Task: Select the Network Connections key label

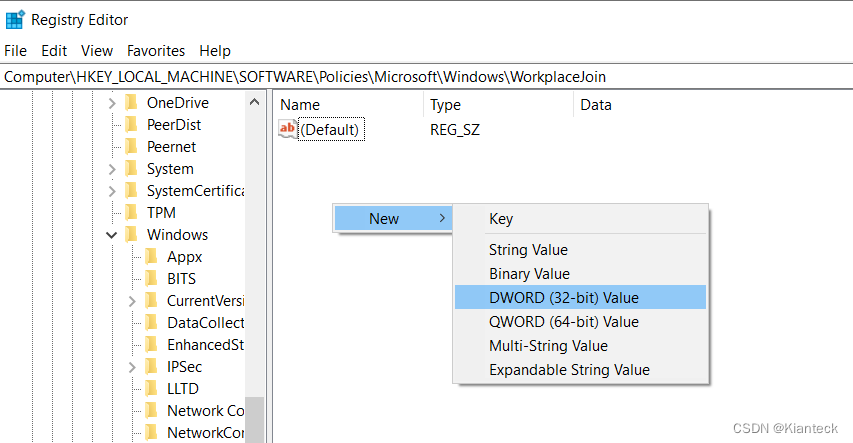Action: coord(206,410)
